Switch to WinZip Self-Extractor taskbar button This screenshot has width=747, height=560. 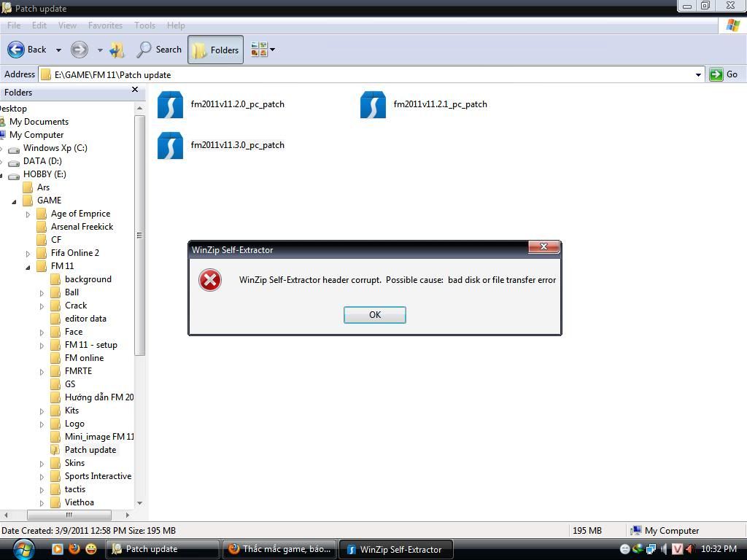[x=396, y=549]
